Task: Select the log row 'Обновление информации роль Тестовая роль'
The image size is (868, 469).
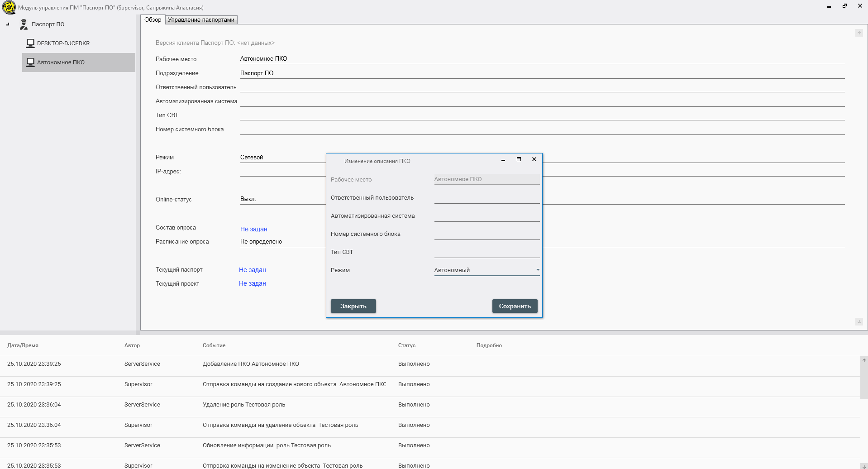Action: pyautogui.click(x=430, y=448)
